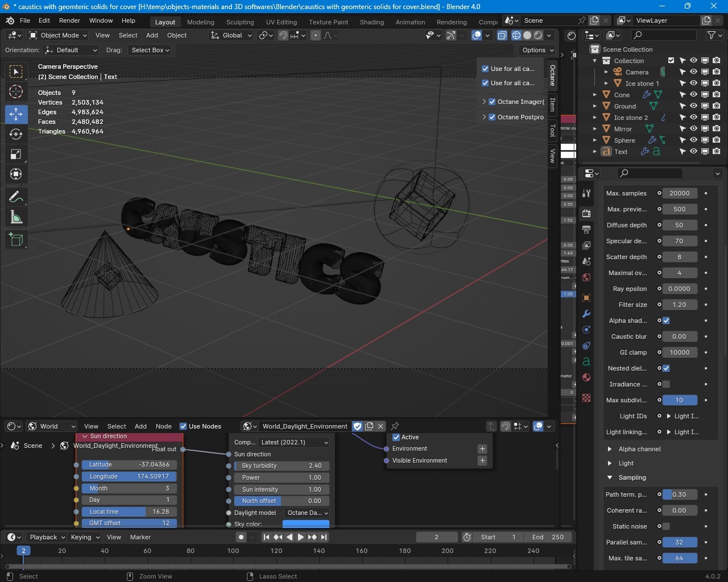Activate the Annotate pencil tool
The image size is (728, 582).
pos(16,197)
